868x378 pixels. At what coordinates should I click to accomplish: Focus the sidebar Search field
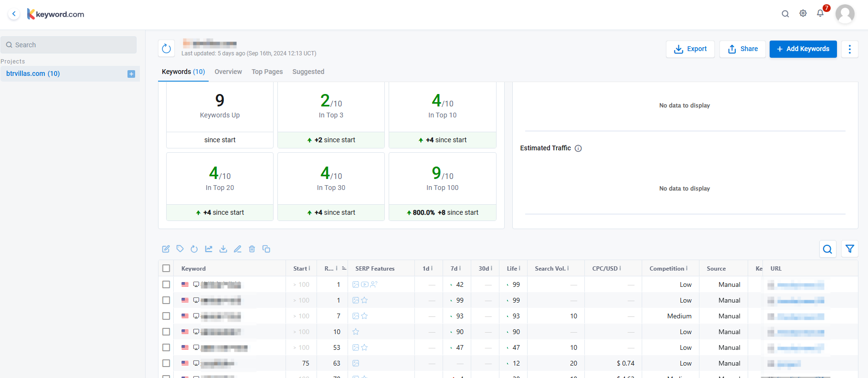point(69,45)
